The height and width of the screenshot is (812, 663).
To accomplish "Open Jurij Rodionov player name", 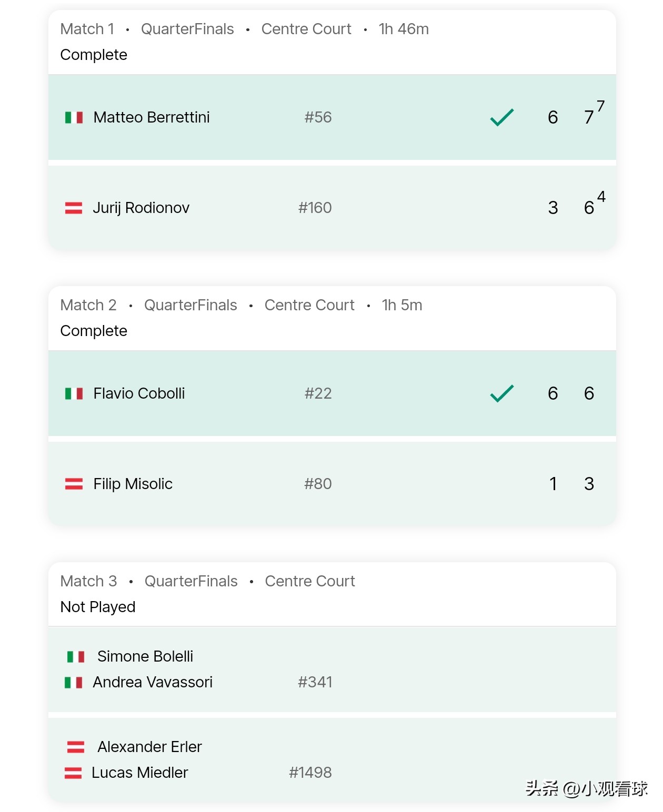I will pos(141,208).
